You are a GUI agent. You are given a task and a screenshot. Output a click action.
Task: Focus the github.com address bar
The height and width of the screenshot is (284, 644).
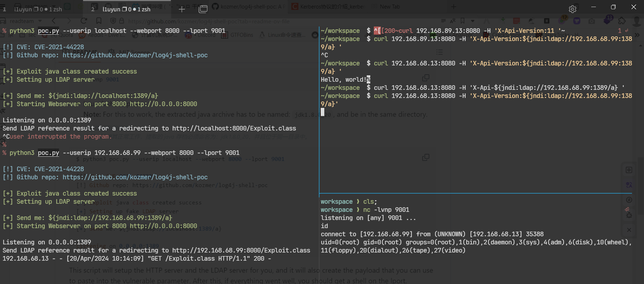(x=209, y=22)
